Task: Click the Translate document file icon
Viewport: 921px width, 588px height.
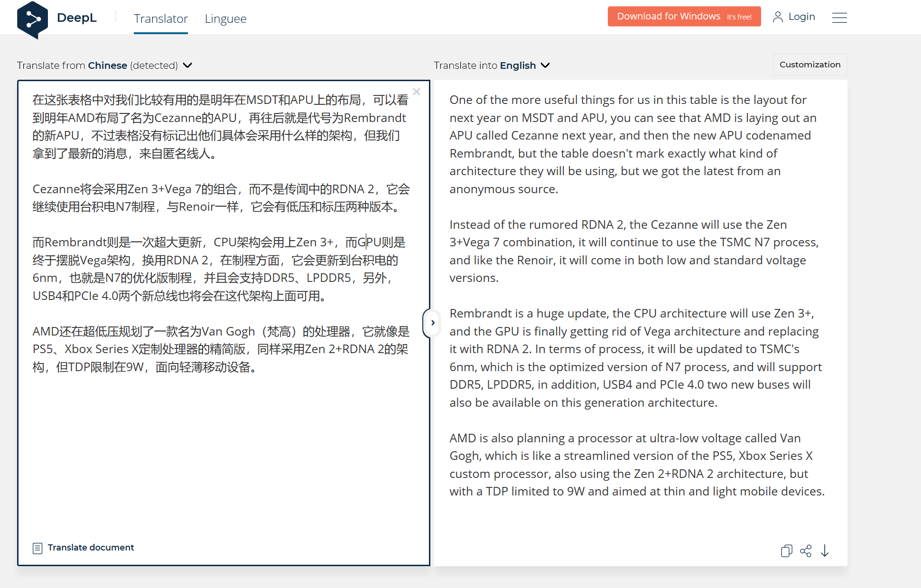Action: 37,548
